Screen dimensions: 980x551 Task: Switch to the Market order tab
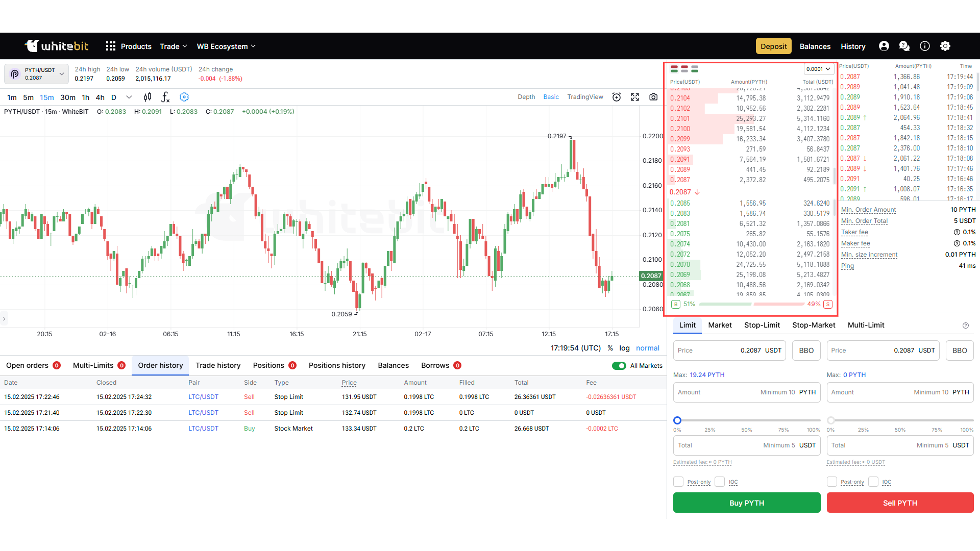(x=720, y=325)
